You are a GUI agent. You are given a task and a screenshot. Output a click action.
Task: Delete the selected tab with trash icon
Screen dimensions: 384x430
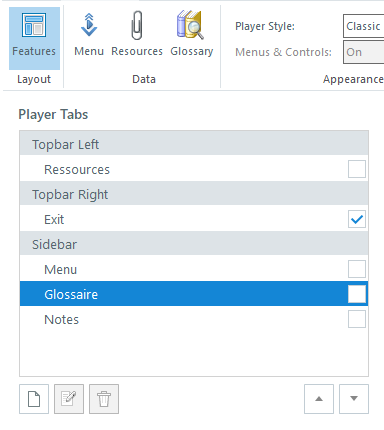click(x=104, y=399)
